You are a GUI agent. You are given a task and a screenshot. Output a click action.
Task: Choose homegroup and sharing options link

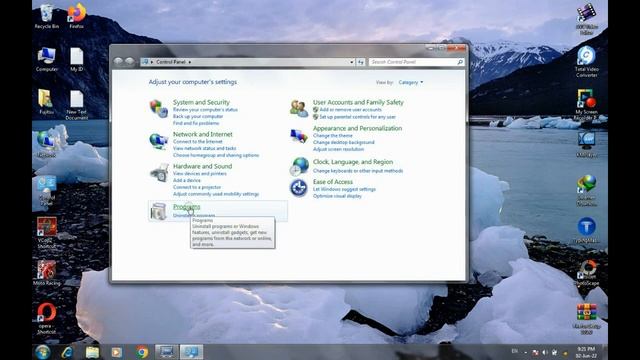pyautogui.click(x=216, y=155)
